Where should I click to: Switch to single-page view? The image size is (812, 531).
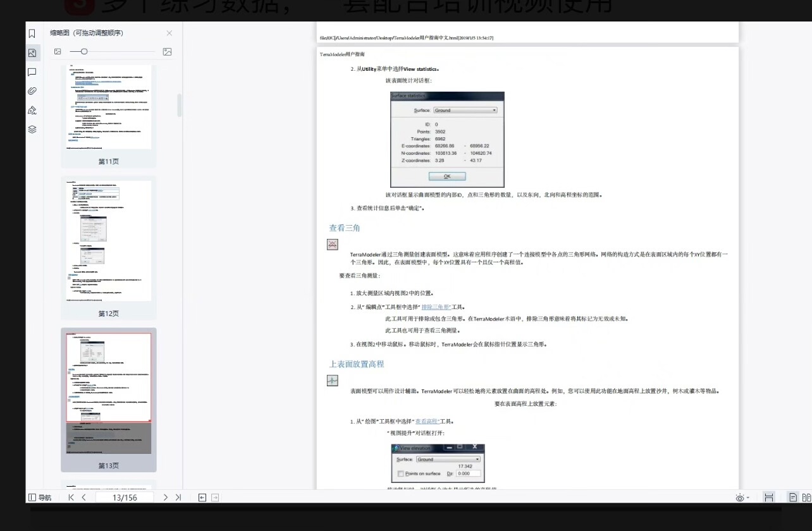click(x=793, y=497)
